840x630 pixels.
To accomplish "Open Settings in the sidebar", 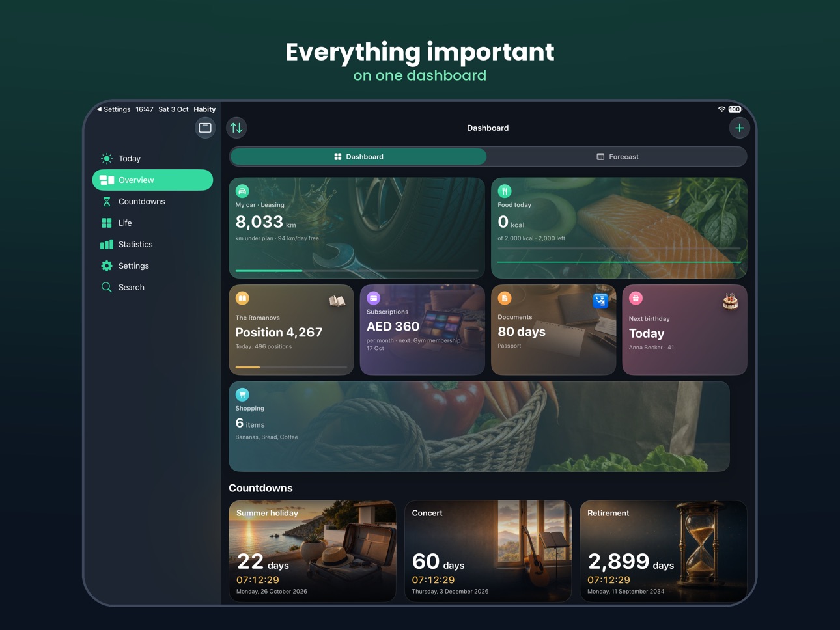I will tap(152, 266).
